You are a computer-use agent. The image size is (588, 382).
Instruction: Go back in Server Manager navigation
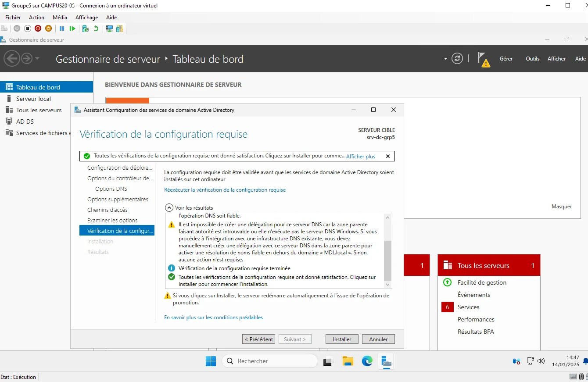pyautogui.click(x=11, y=58)
